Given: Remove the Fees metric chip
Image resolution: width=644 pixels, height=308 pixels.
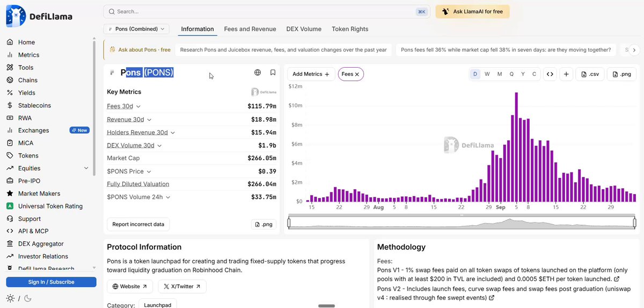Looking at the screenshot, I should pyautogui.click(x=357, y=74).
